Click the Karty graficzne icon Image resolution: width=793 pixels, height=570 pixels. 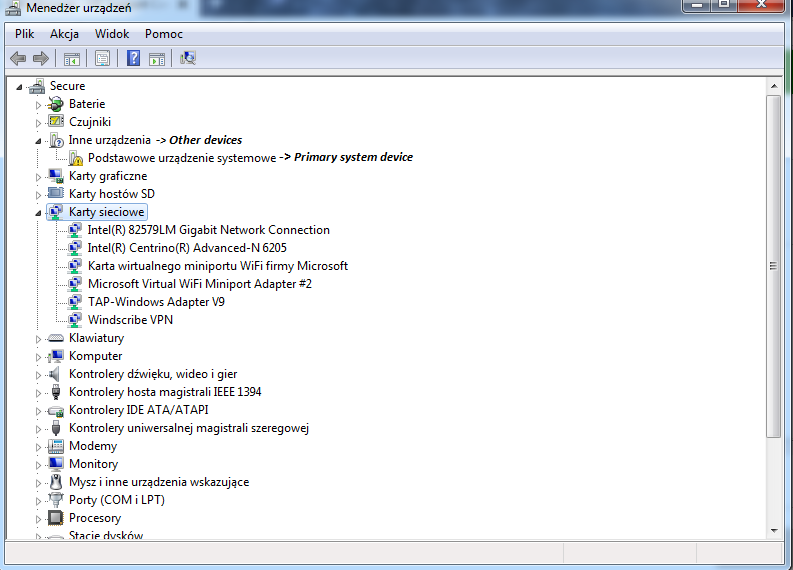(x=56, y=176)
